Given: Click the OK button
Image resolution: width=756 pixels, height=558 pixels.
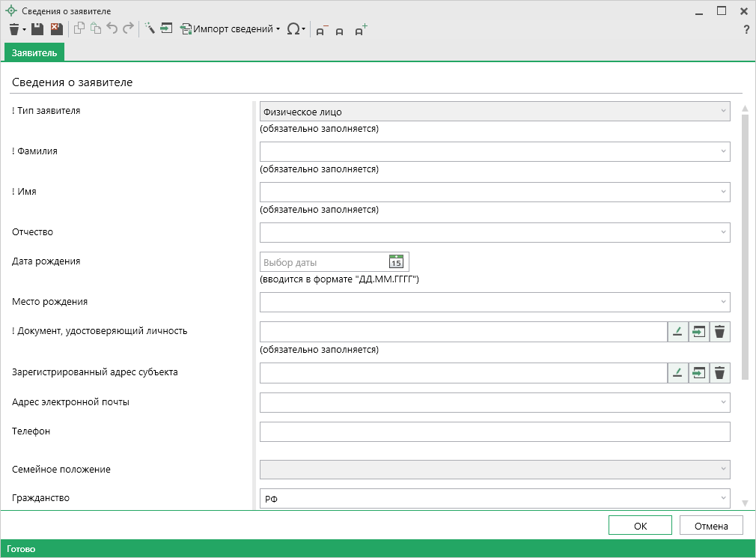Looking at the screenshot, I should (x=640, y=526).
